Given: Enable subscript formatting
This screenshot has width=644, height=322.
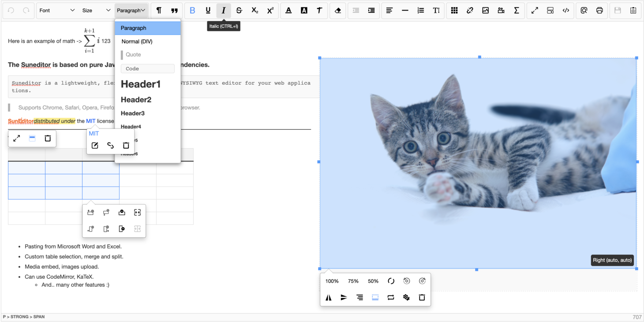Looking at the screenshot, I should click(255, 10).
